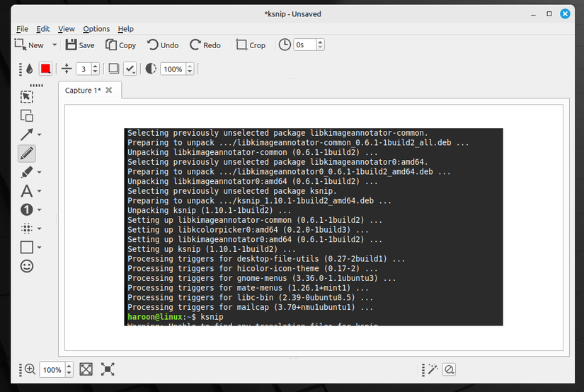Select the Select/move tool in the sidebar
This screenshot has height=392, width=584.
26,97
